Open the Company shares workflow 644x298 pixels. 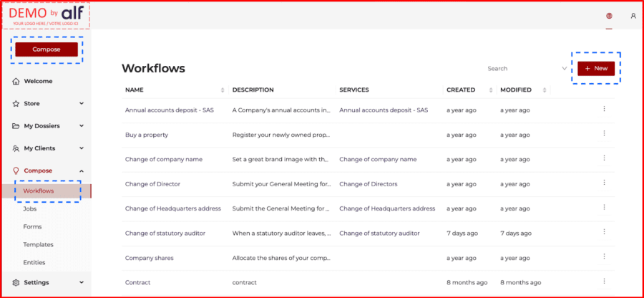point(150,258)
